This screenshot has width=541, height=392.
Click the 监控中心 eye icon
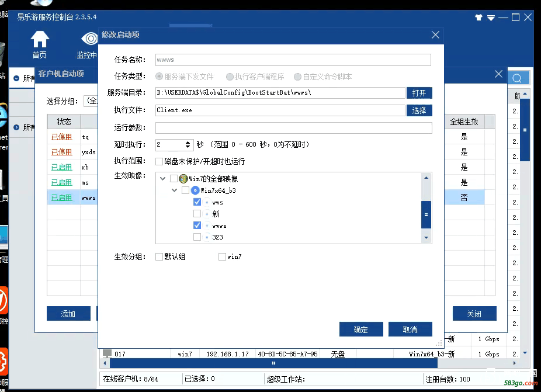(90, 39)
